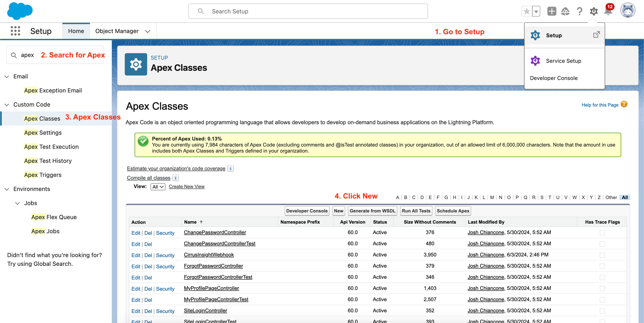Click the magnifier icon in Search Setup bar
644x323 pixels.
[x=201, y=11]
